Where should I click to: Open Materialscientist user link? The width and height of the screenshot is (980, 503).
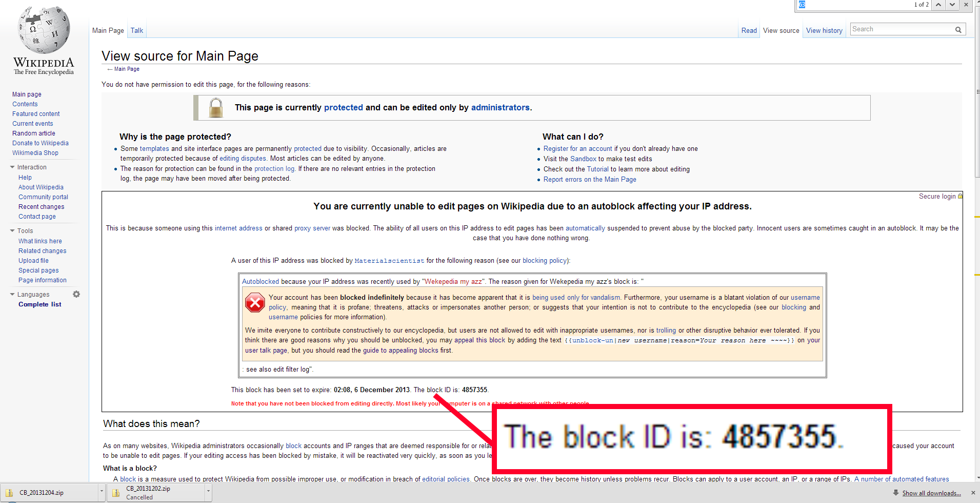(x=389, y=261)
